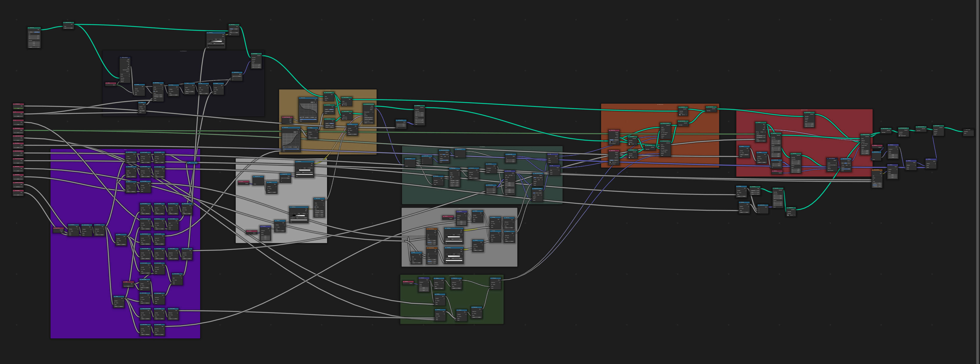980x364 pixels.
Task: Collapse the Set Position node right of the dark frame
Action: [x=252, y=54]
